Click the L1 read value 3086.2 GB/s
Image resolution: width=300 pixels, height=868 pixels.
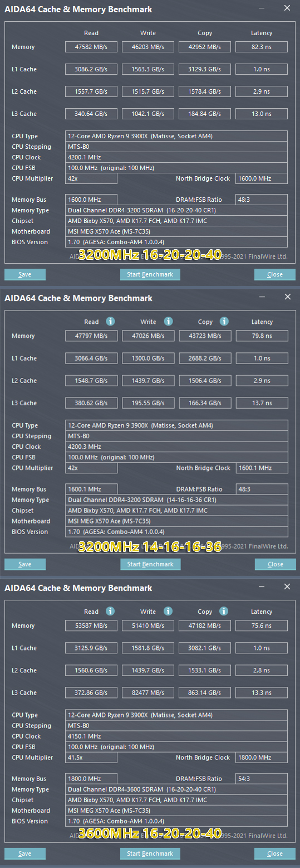(x=91, y=69)
